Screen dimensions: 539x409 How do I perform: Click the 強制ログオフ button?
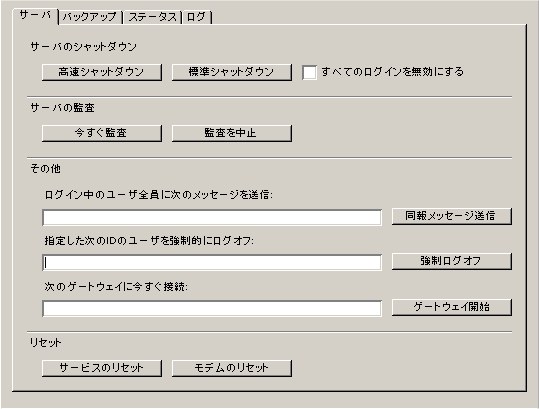tap(452, 262)
